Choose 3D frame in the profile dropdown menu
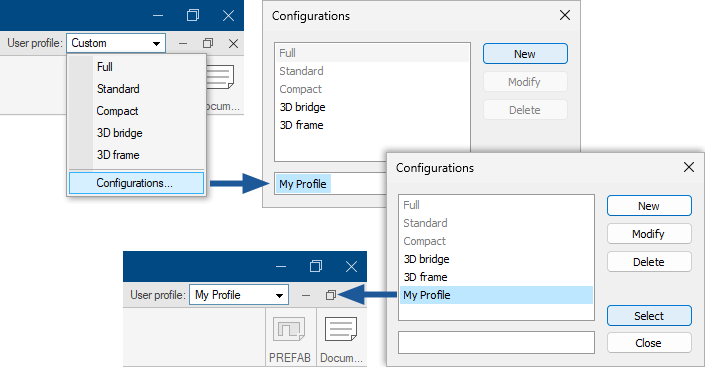The width and height of the screenshot is (705, 367). [x=137, y=155]
